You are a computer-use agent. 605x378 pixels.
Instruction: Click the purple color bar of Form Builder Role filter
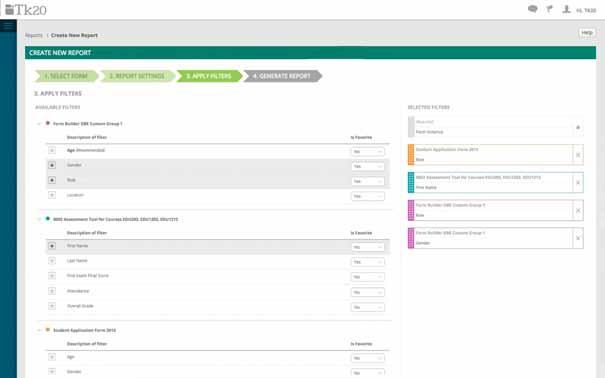point(411,211)
